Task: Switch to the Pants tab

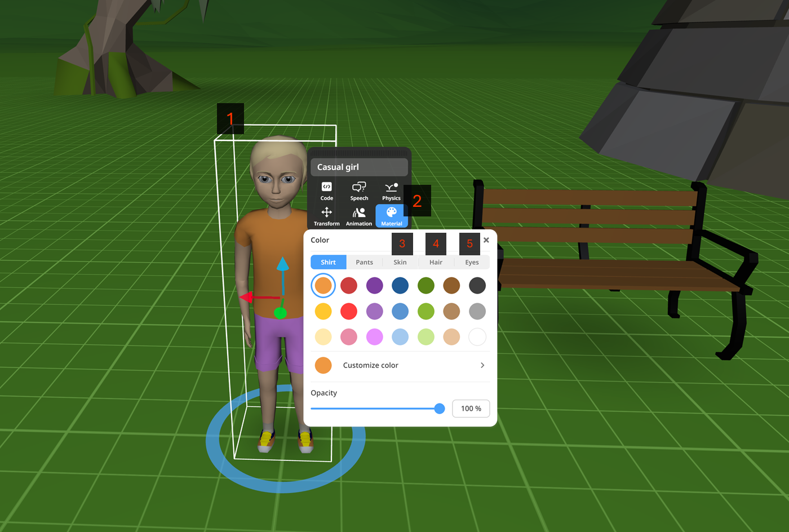Action: coord(364,262)
